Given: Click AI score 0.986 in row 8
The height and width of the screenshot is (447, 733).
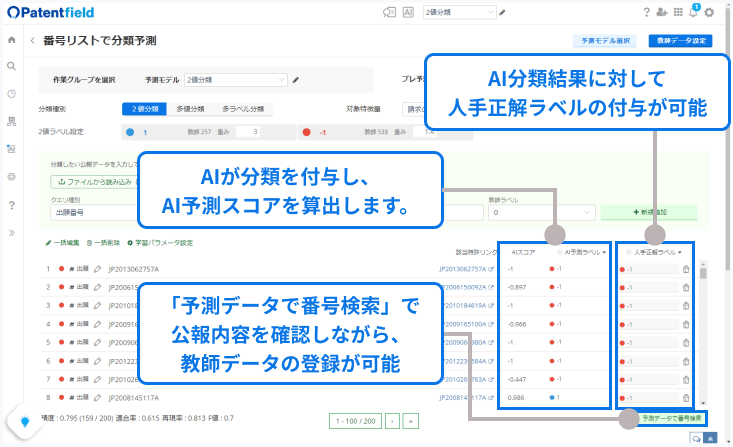Looking at the screenshot, I should point(516,397).
